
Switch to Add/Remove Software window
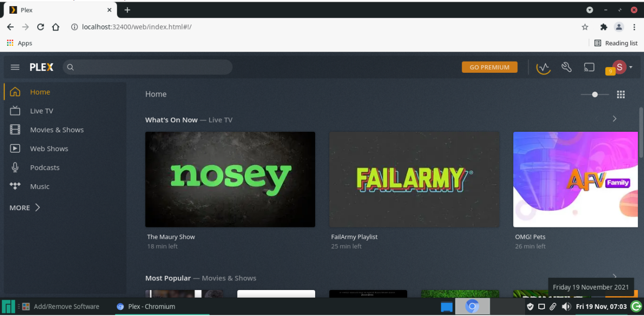tap(60, 306)
